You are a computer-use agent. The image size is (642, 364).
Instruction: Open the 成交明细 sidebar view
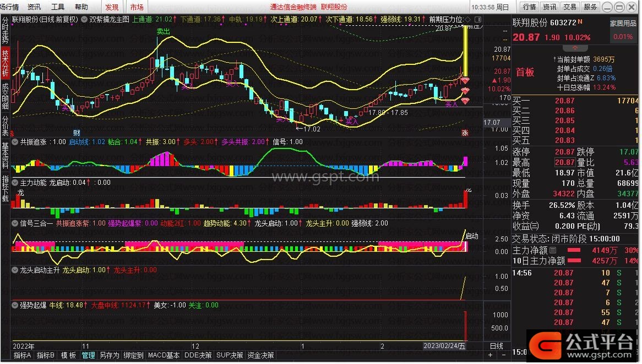coord(5,96)
